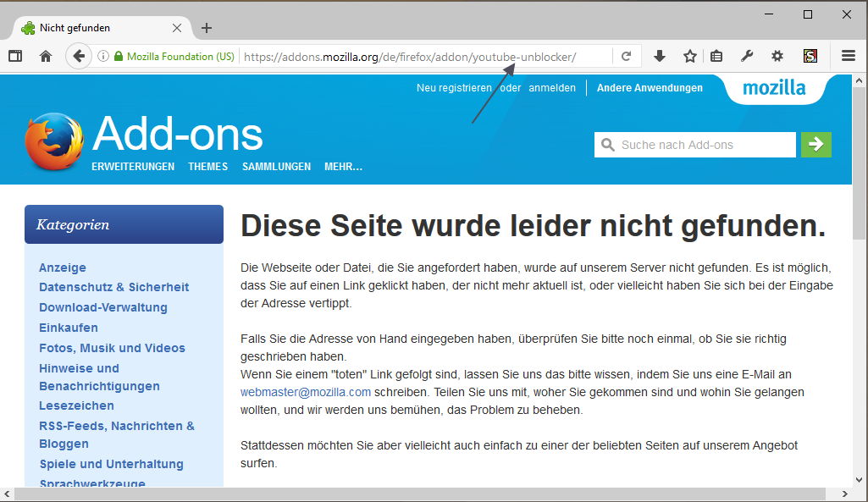Click the green padlock security icon
This screenshot has height=502, width=868.
pos(118,56)
